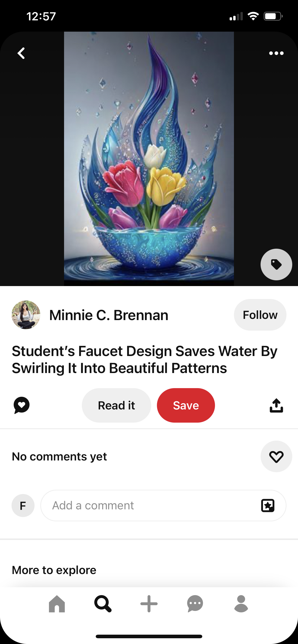This screenshot has height=644, width=298.
Task: Open the three-dot more options menu
Action: click(276, 53)
